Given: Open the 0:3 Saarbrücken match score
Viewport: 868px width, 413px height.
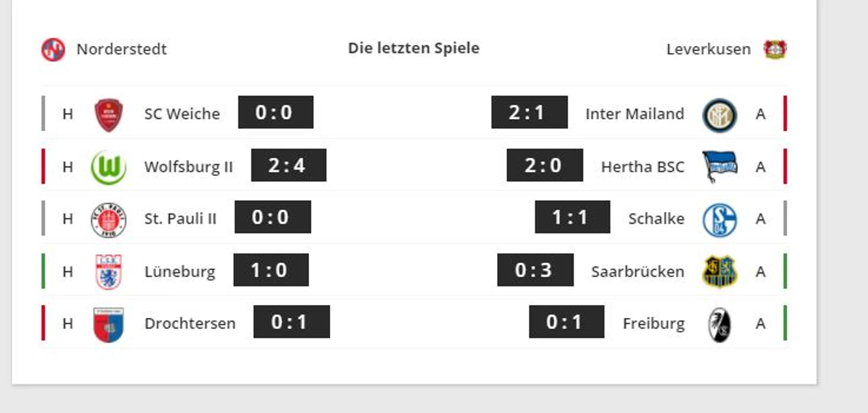Looking at the screenshot, I should (535, 270).
